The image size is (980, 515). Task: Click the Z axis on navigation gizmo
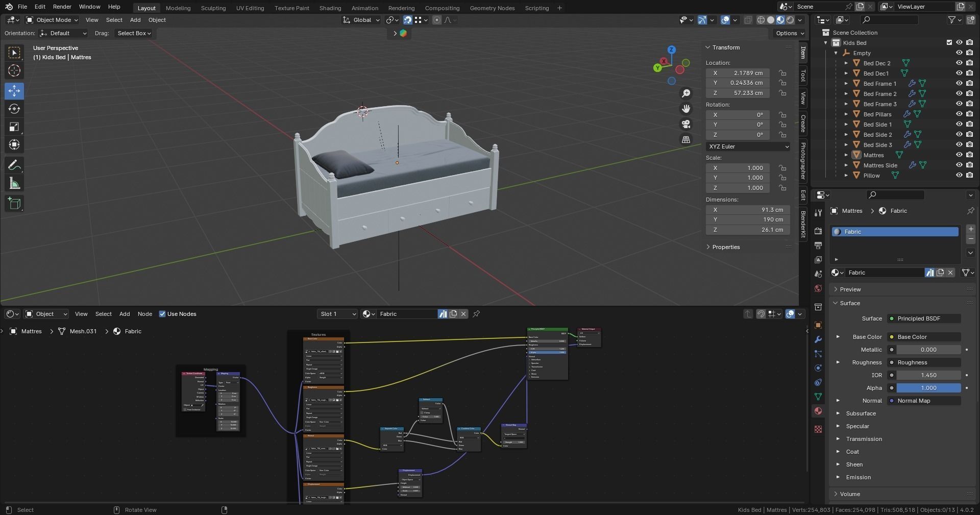[672, 50]
